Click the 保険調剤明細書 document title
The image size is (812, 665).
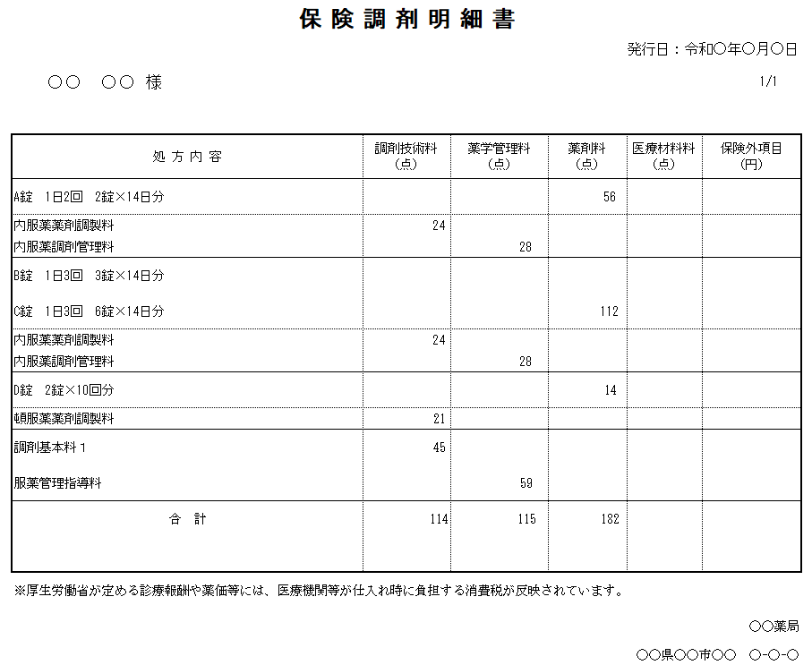point(407,20)
